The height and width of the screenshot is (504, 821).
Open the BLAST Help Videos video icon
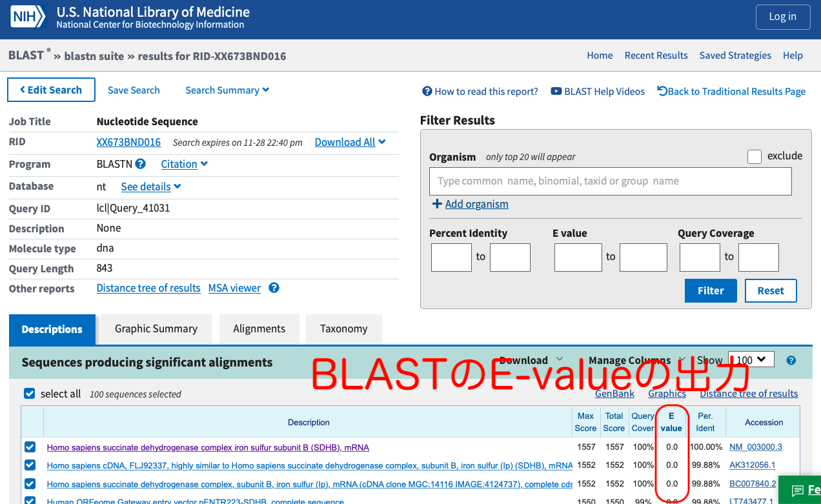tap(556, 91)
